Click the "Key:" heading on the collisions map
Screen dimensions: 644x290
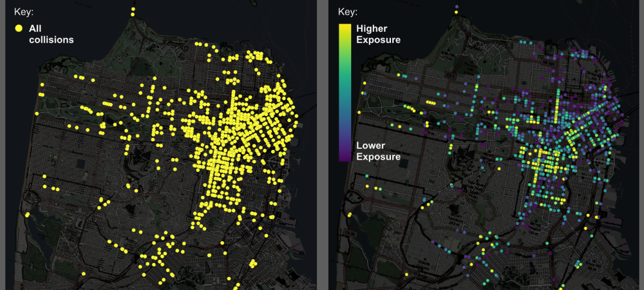pyautogui.click(x=24, y=12)
